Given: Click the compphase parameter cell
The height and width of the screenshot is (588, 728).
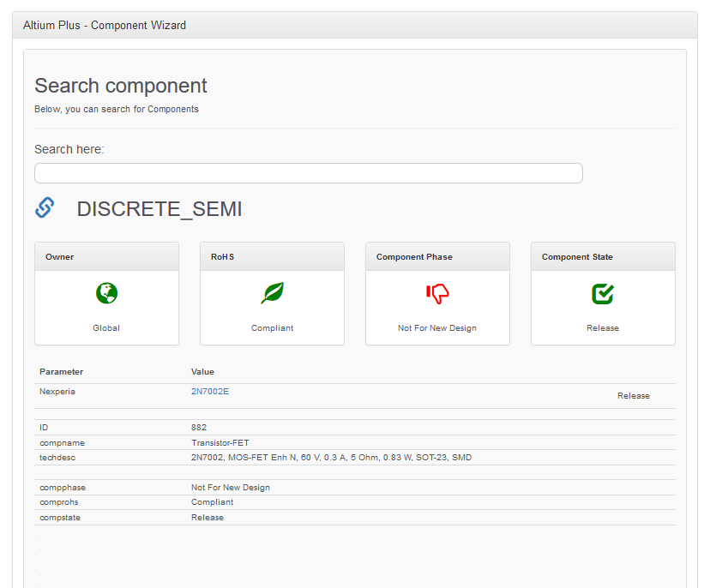Looking at the screenshot, I should tap(63, 488).
